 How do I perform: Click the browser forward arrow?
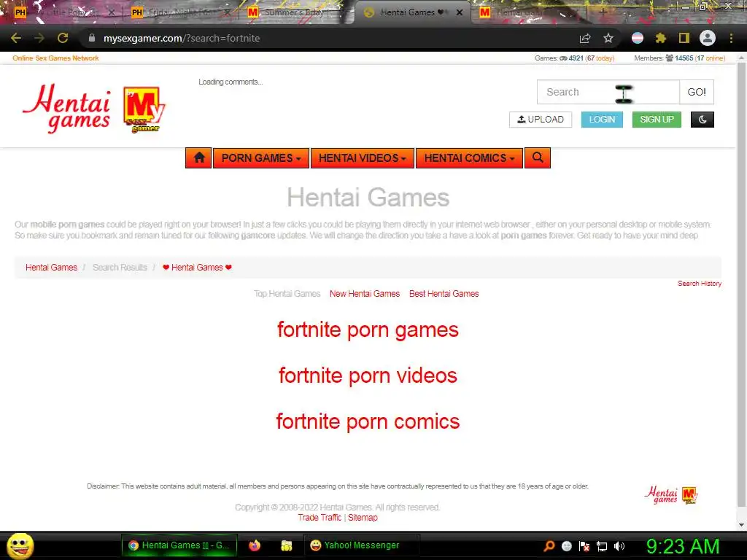[x=39, y=38]
